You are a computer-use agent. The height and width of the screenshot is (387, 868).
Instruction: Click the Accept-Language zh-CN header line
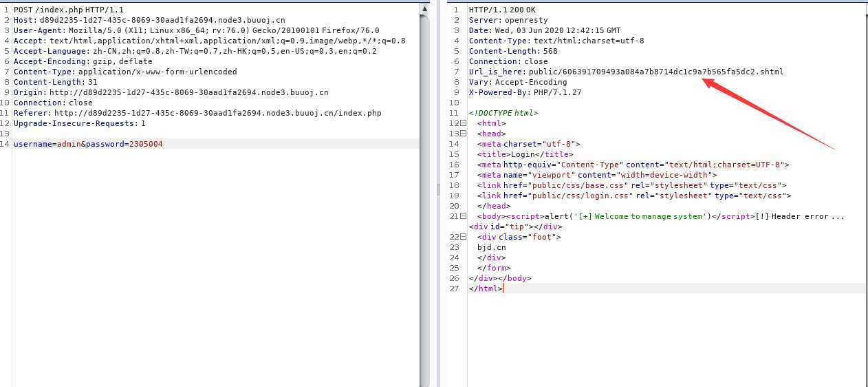click(x=195, y=51)
